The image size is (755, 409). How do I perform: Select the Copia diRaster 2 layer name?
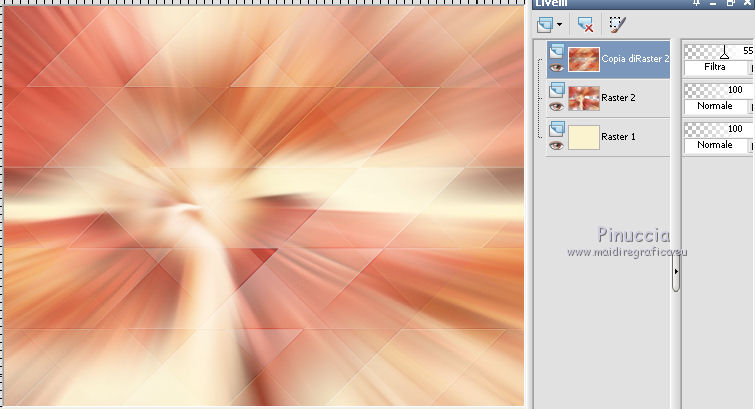tap(635, 59)
